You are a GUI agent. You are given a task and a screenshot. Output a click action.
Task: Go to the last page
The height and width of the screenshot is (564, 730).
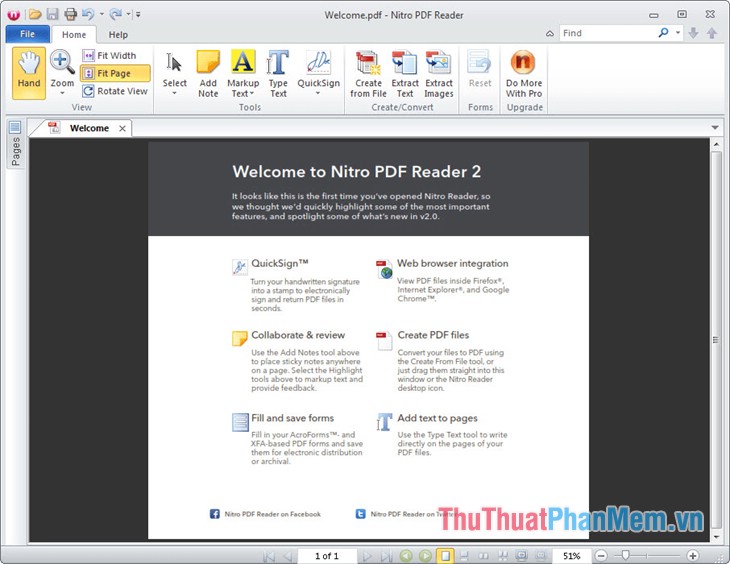tap(386, 556)
